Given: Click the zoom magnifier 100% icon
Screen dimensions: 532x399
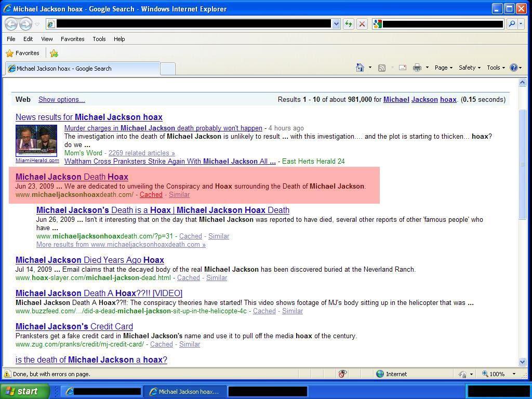Looking at the screenshot, I should (x=485, y=374).
